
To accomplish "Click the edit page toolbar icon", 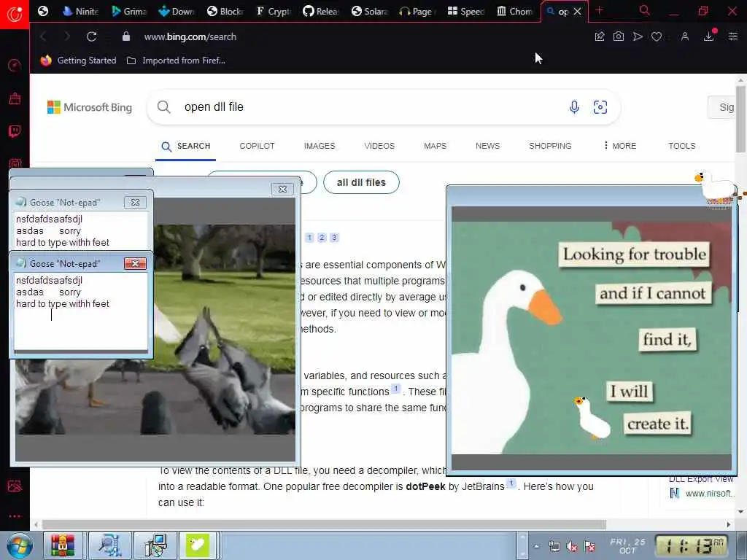I will pyautogui.click(x=600, y=36).
